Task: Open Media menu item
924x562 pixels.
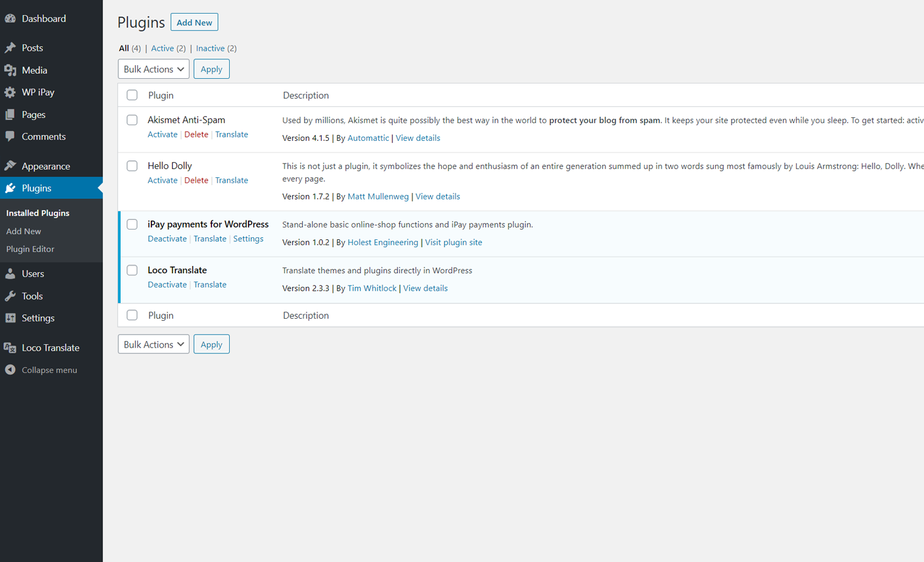Action: [x=35, y=70]
